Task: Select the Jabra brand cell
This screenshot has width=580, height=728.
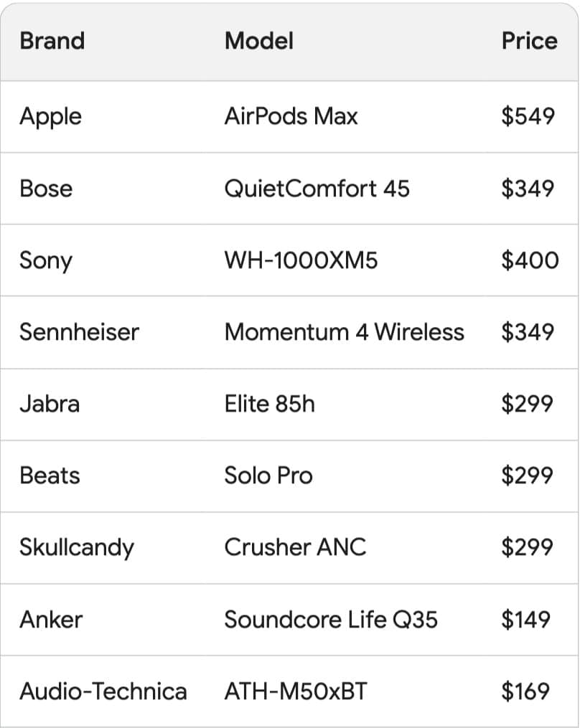Action: pos(50,404)
